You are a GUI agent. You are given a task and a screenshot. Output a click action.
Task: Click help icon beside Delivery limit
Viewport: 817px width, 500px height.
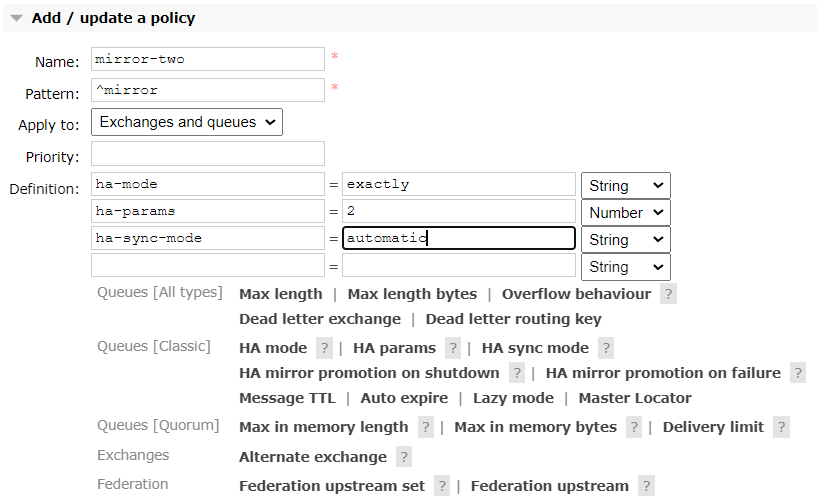(x=781, y=427)
